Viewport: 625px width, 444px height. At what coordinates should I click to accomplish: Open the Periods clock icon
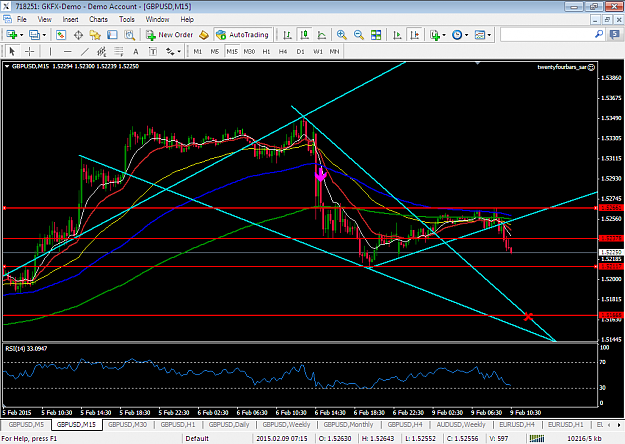[x=457, y=35]
